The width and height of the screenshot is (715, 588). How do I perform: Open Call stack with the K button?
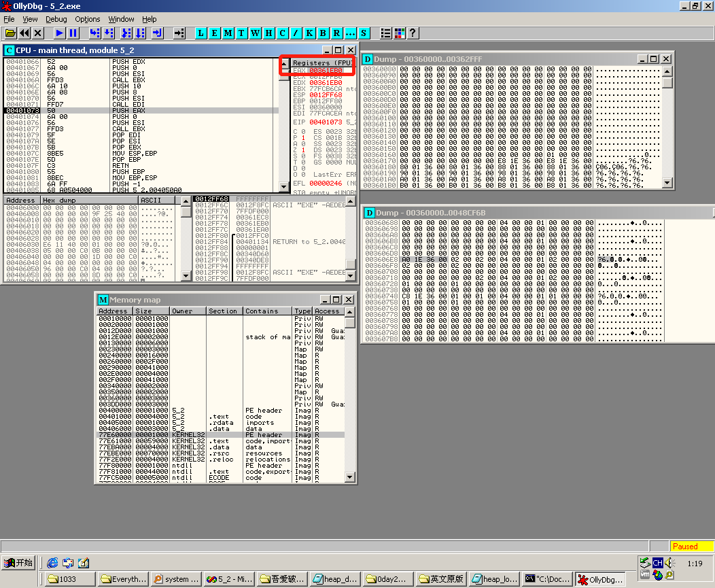(x=309, y=33)
